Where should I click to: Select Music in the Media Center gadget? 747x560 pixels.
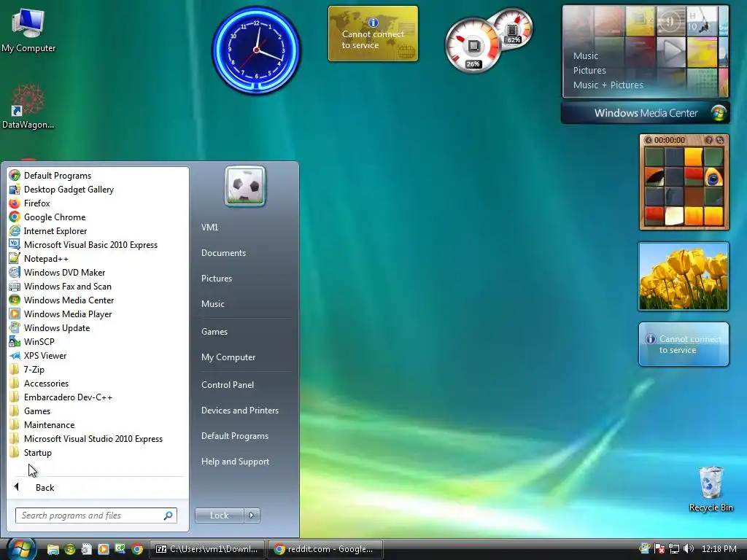(x=586, y=55)
